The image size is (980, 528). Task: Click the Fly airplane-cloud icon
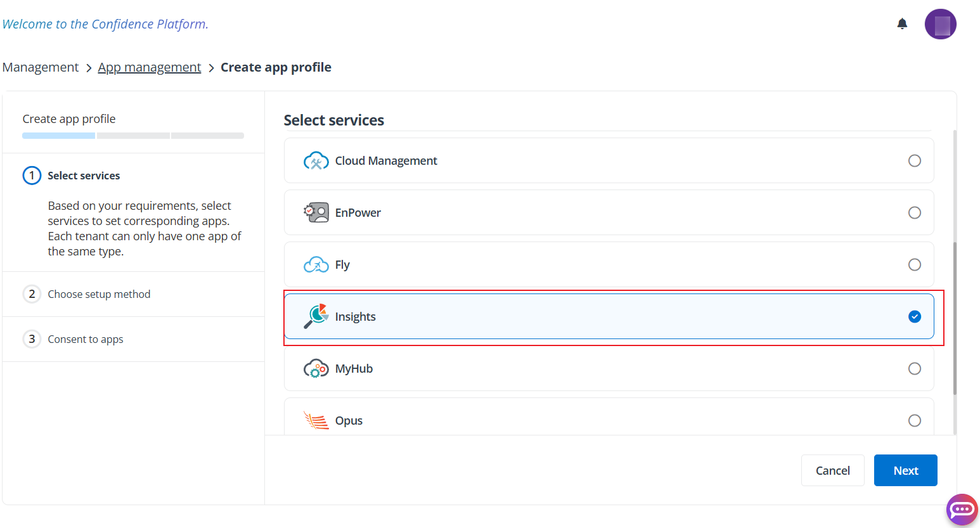[x=316, y=264]
